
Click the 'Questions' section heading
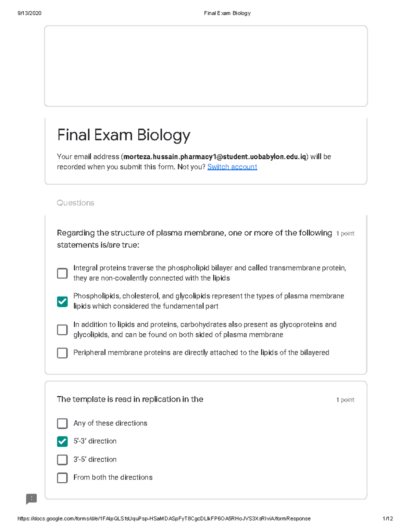point(75,203)
